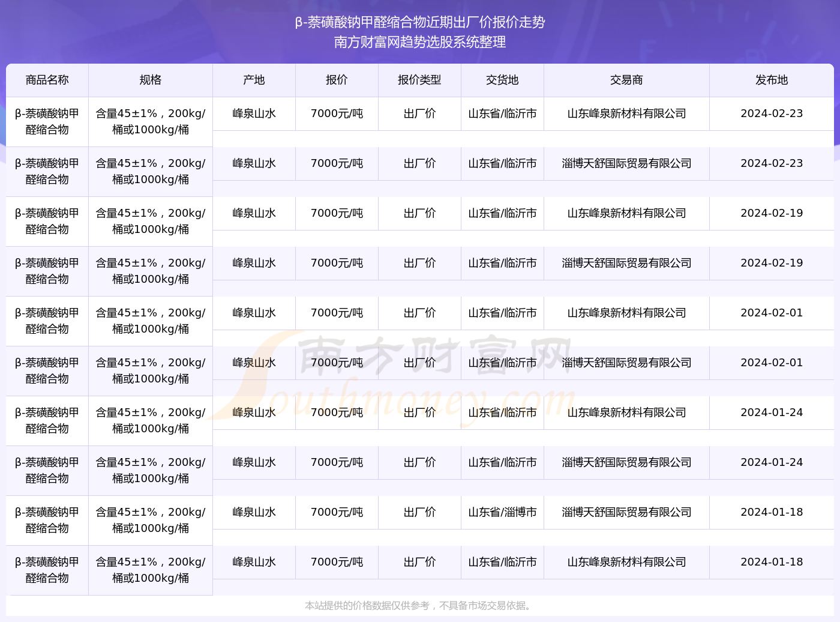This screenshot has width=840, height=622.
Task: Click 山东峰泉新材料有限公司 in the 2024-02-19 row
Action: click(626, 213)
